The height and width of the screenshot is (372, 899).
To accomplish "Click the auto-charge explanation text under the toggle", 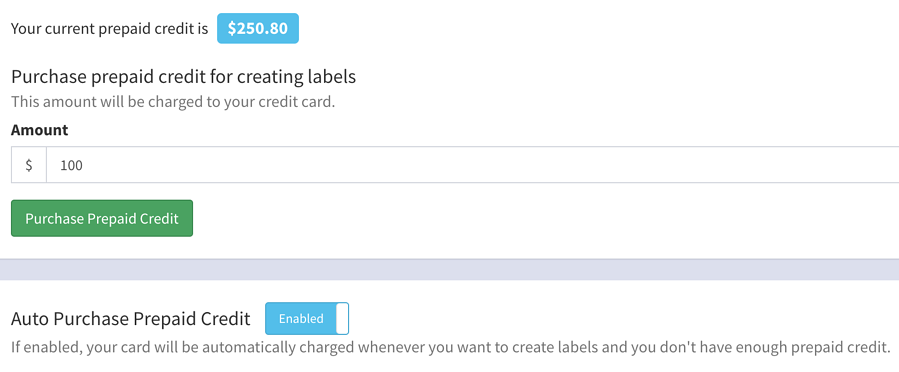I will [450, 347].
